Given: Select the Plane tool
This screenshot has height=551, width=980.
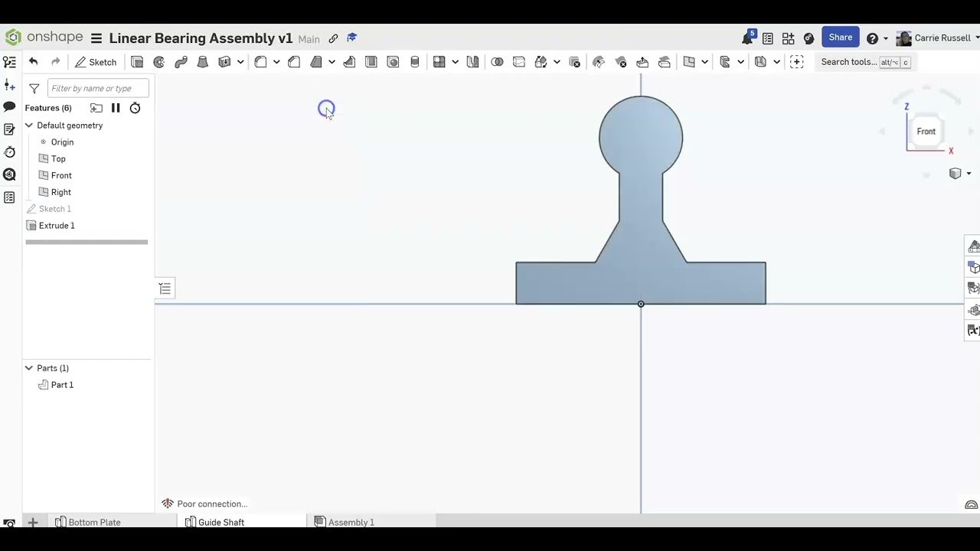Looking at the screenshot, I should click(x=688, y=62).
